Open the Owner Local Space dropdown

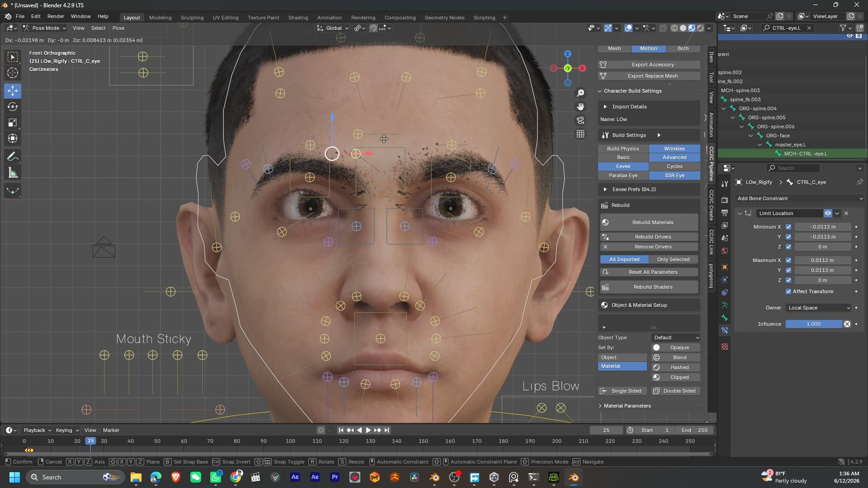[819, 308]
